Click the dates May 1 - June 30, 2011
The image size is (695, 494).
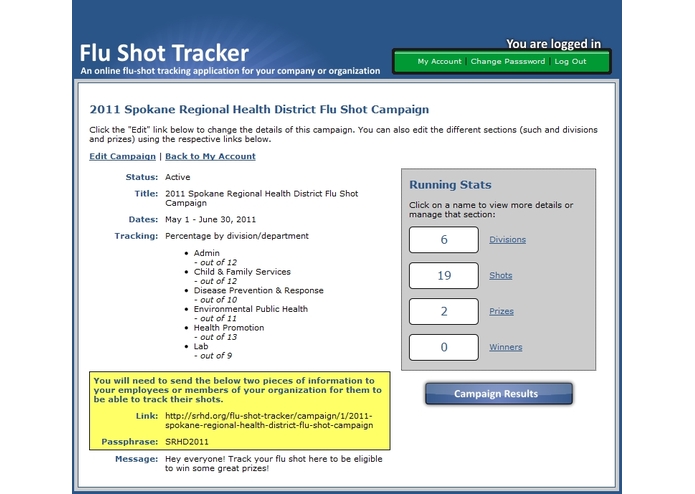211,219
